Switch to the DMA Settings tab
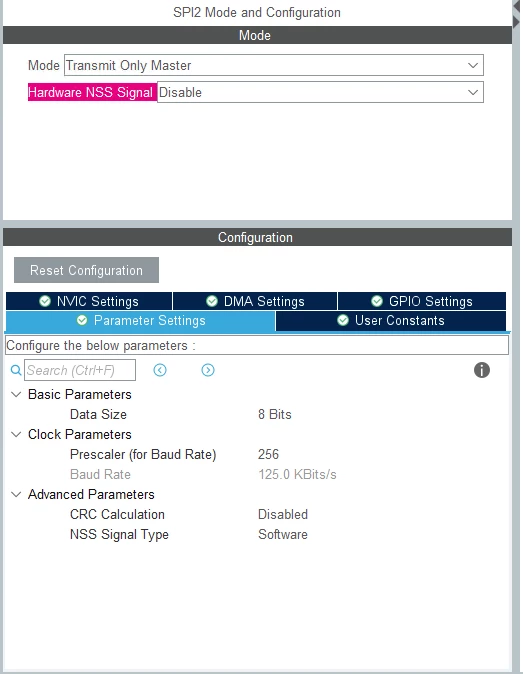The image size is (523, 674). tap(255, 301)
